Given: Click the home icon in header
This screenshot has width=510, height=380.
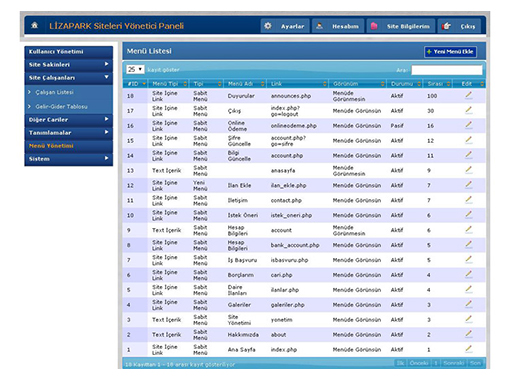Looking at the screenshot, I should [34, 25].
